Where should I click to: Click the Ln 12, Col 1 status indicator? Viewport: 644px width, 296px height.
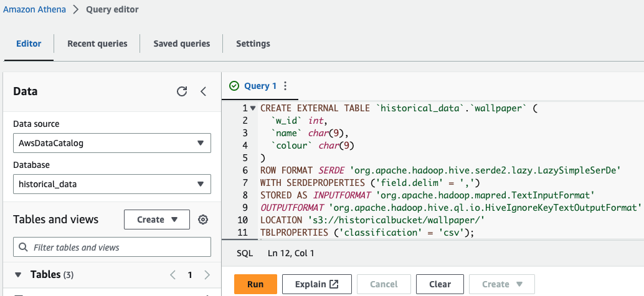click(291, 253)
